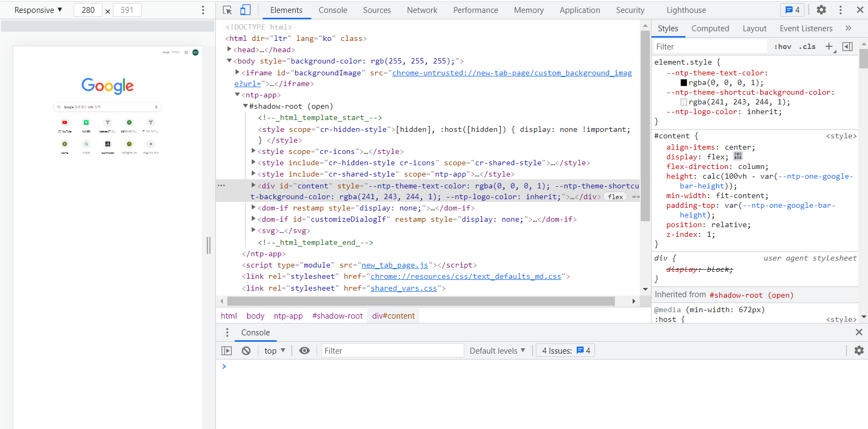Image resolution: width=868 pixels, height=429 pixels.
Task: Switch to the Console tab
Action: pyautogui.click(x=333, y=10)
